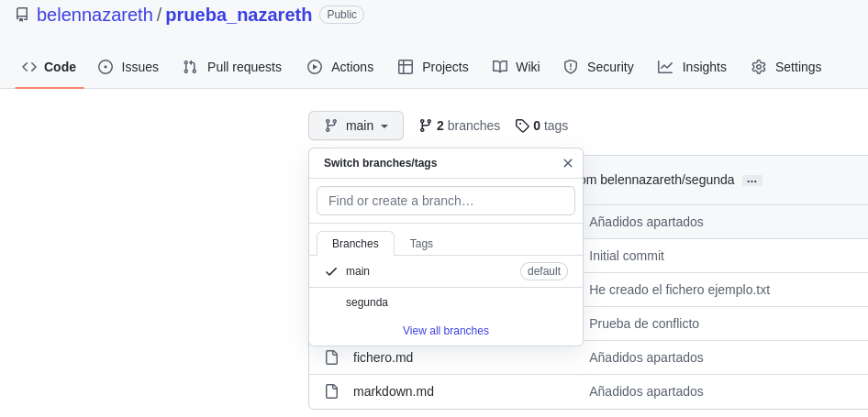The height and width of the screenshot is (417, 868).
Task: Click View all branches link
Action: pyautogui.click(x=446, y=331)
